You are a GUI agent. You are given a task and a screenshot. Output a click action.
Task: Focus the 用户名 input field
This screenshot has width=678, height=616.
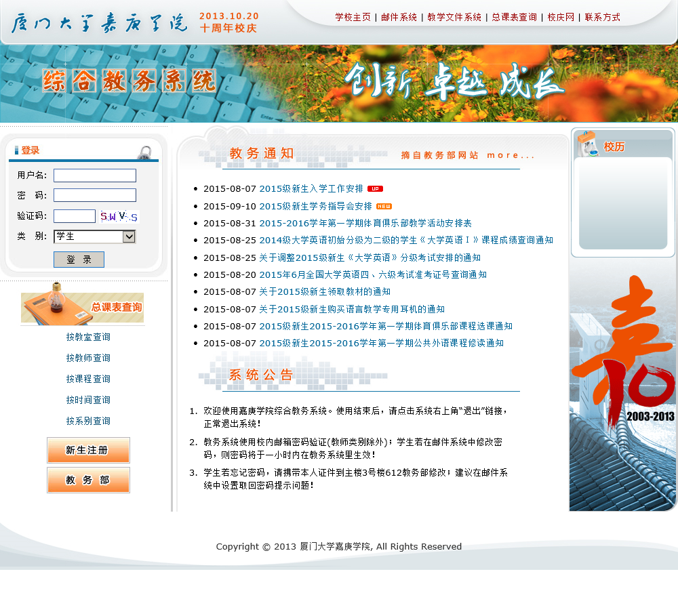point(95,176)
